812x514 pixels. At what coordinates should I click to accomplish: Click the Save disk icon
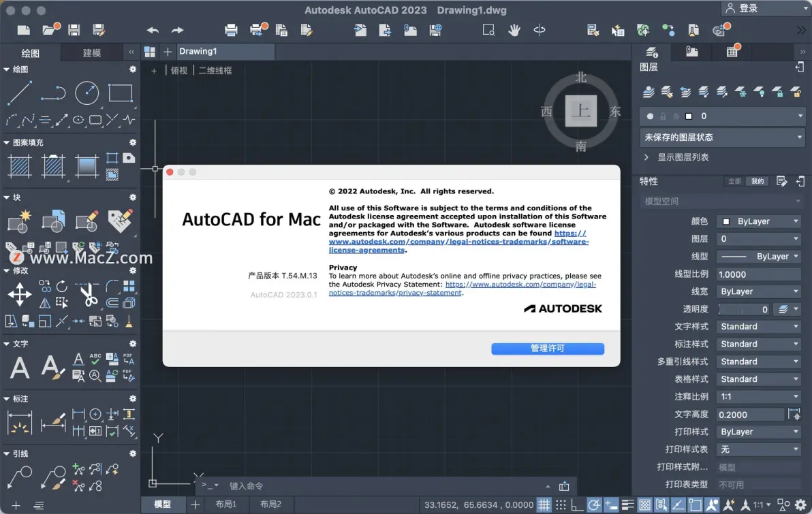[x=74, y=30]
